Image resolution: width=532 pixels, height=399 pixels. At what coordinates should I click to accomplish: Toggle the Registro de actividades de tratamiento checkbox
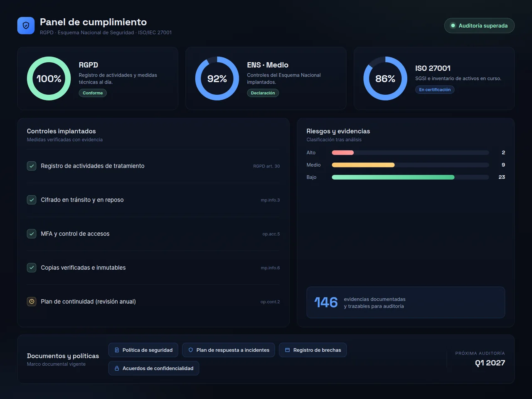click(32, 166)
